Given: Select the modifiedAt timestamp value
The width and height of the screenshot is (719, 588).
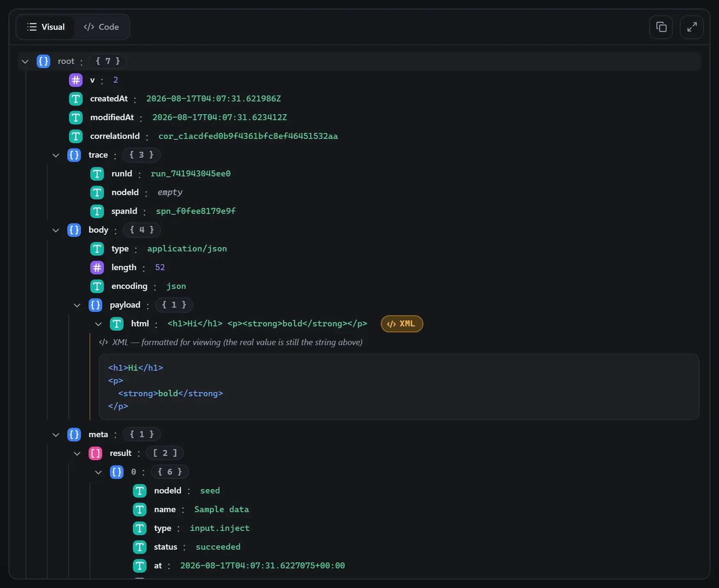Looking at the screenshot, I should [x=220, y=118].
